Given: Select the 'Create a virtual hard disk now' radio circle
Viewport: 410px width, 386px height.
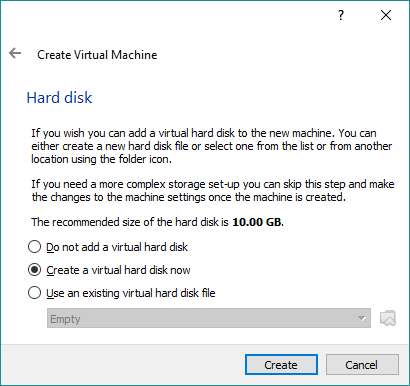Looking at the screenshot, I should click(34, 270).
